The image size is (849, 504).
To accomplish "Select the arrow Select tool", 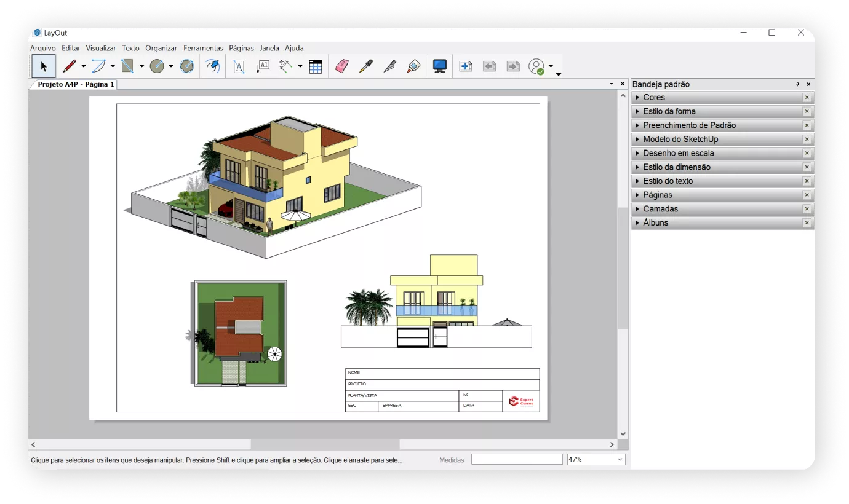I will click(43, 66).
